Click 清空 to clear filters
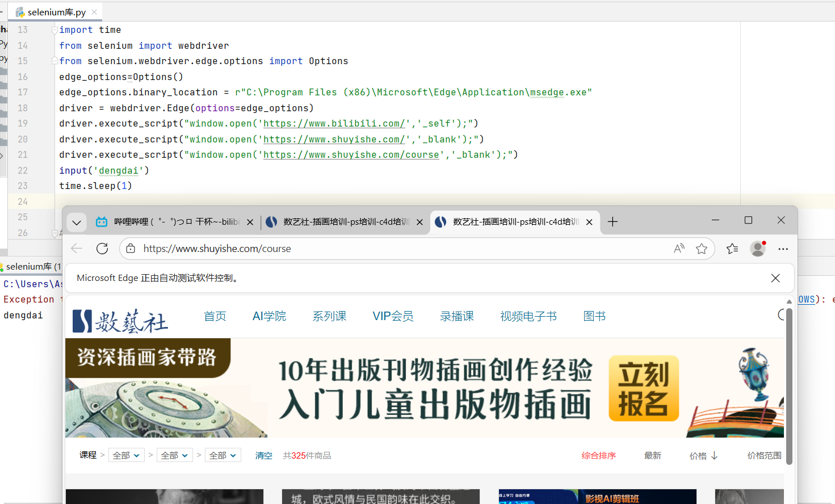The image size is (835, 504). coord(263,456)
